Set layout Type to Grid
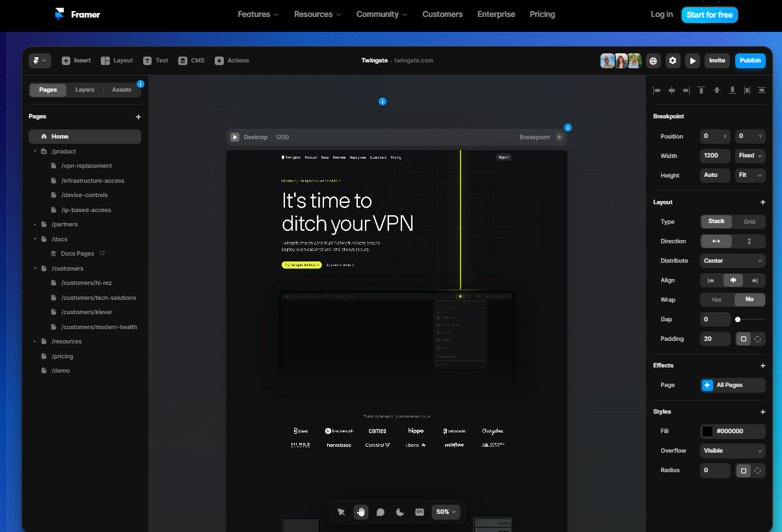 (749, 221)
